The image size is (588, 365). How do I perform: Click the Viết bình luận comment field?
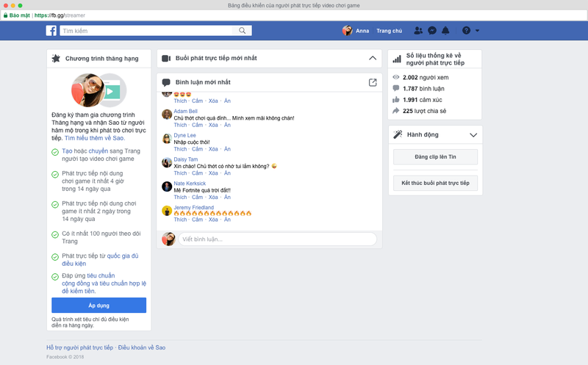pos(277,239)
